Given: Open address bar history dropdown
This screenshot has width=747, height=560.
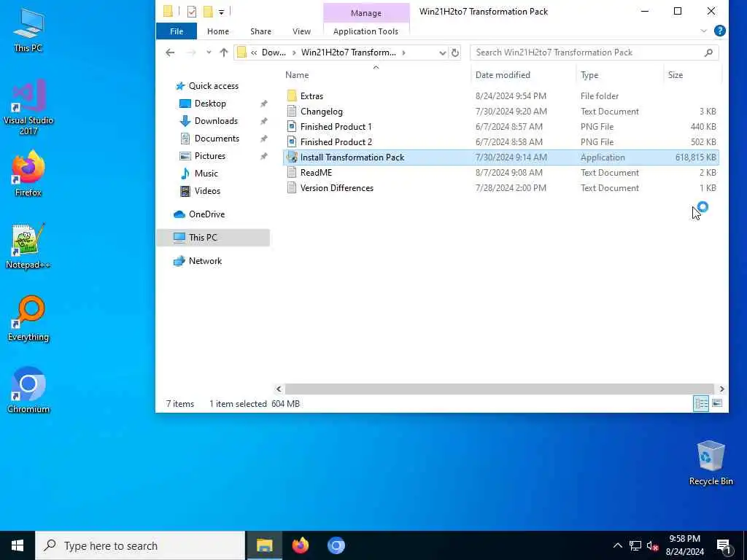Looking at the screenshot, I should (x=443, y=52).
